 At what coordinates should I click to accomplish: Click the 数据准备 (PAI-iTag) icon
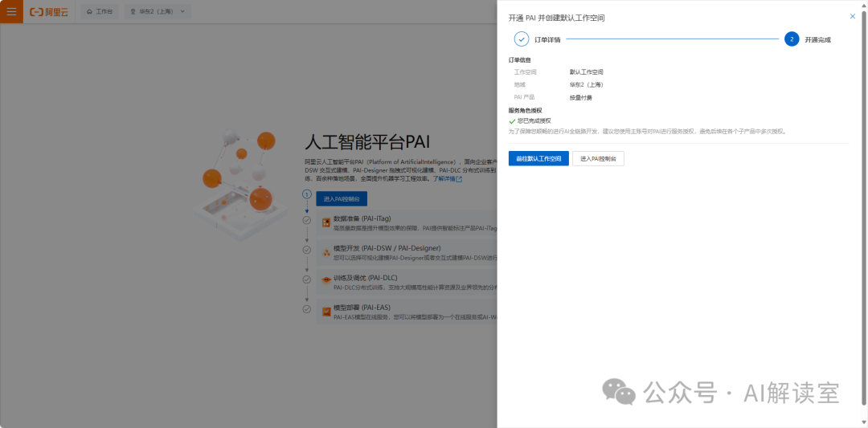pos(326,222)
